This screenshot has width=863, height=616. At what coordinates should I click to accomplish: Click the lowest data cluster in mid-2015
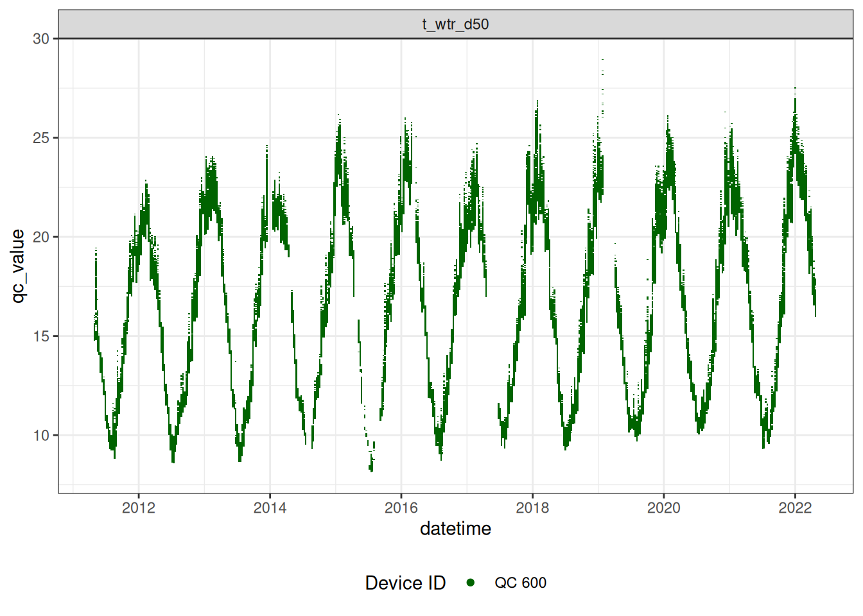click(x=371, y=465)
